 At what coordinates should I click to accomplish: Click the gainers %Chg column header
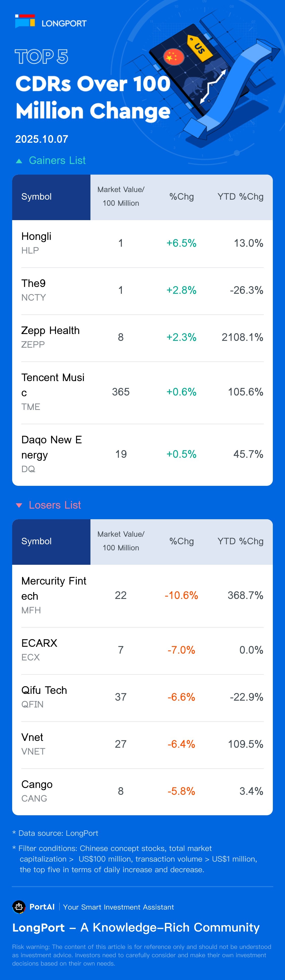pos(181,197)
